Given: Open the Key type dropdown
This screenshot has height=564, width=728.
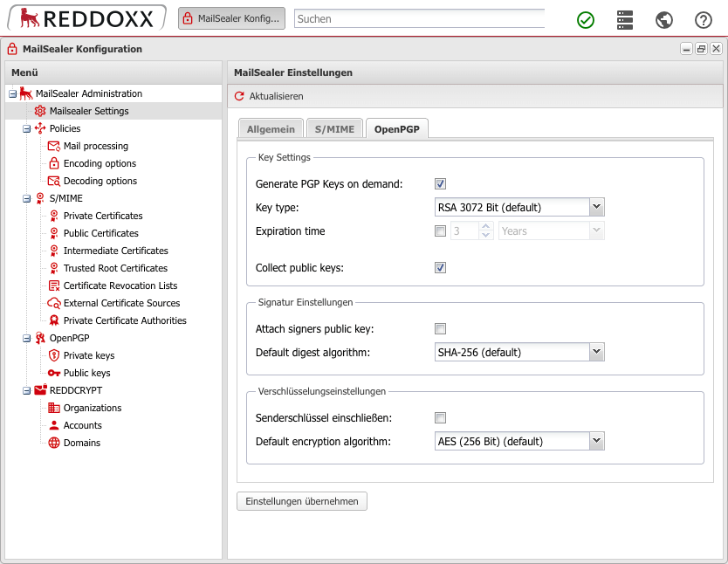Looking at the screenshot, I should pyautogui.click(x=596, y=207).
